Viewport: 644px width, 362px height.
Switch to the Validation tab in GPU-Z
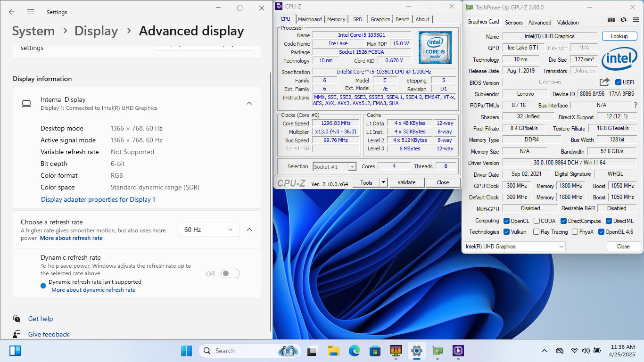(x=568, y=23)
